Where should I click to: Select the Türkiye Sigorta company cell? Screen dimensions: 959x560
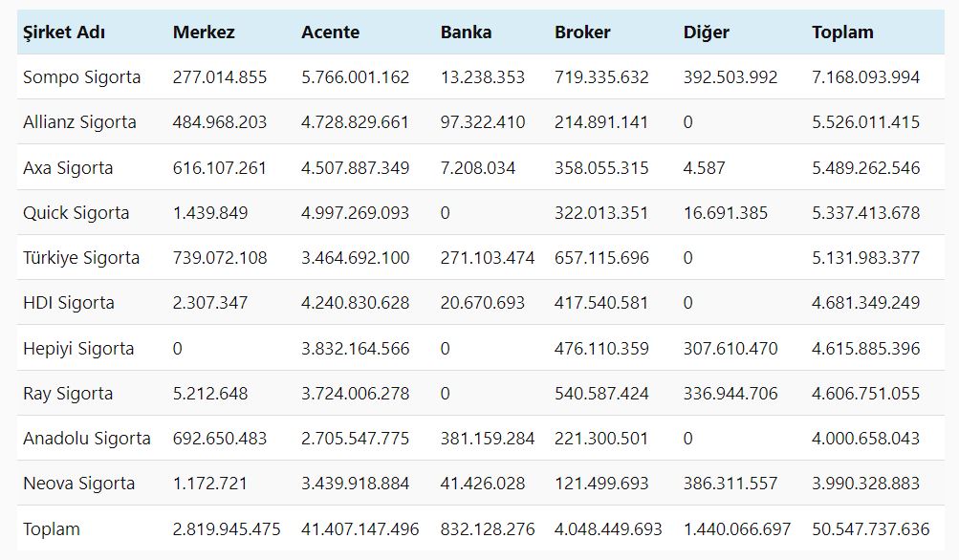81,258
